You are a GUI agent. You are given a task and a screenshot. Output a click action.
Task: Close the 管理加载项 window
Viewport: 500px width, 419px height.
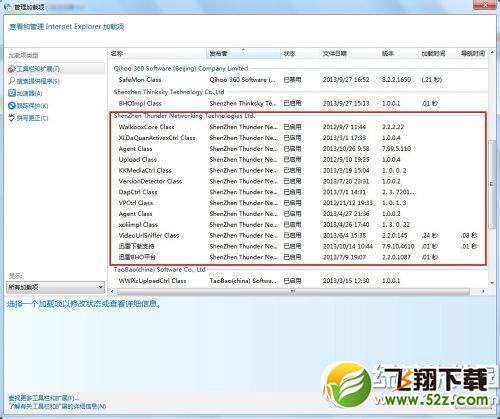[486, 4]
